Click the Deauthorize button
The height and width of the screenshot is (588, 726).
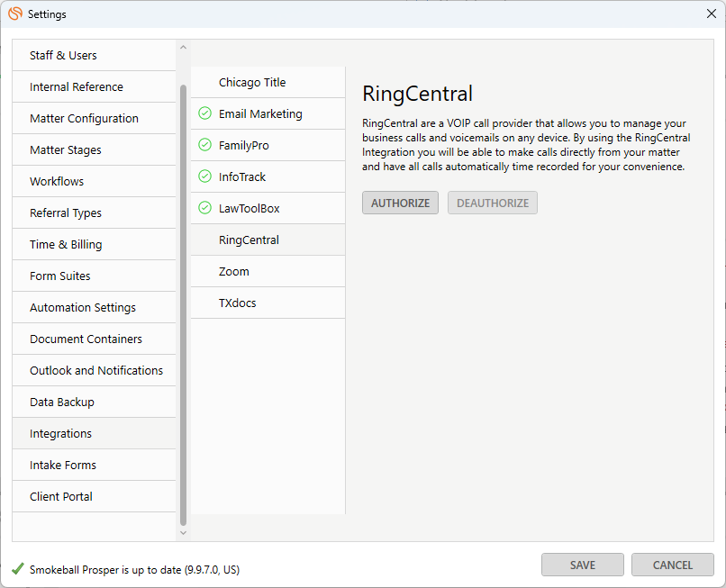pyautogui.click(x=492, y=203)
